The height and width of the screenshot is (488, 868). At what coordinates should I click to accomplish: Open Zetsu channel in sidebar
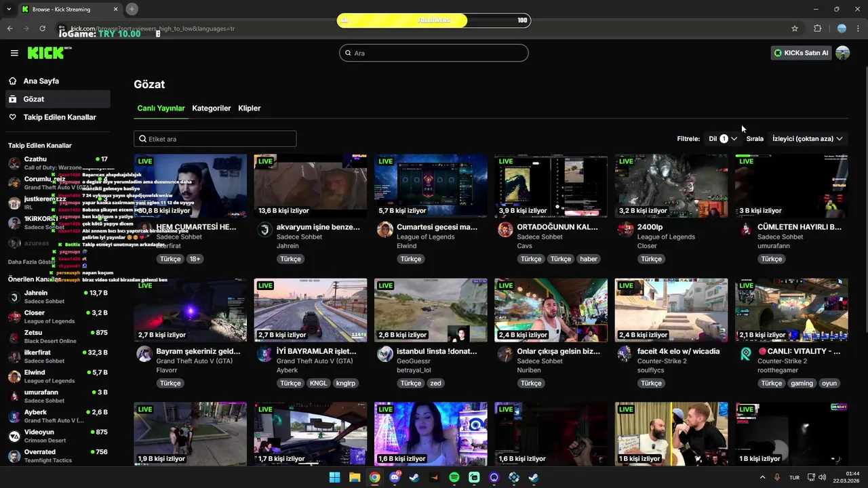click(x=58, y=337)
